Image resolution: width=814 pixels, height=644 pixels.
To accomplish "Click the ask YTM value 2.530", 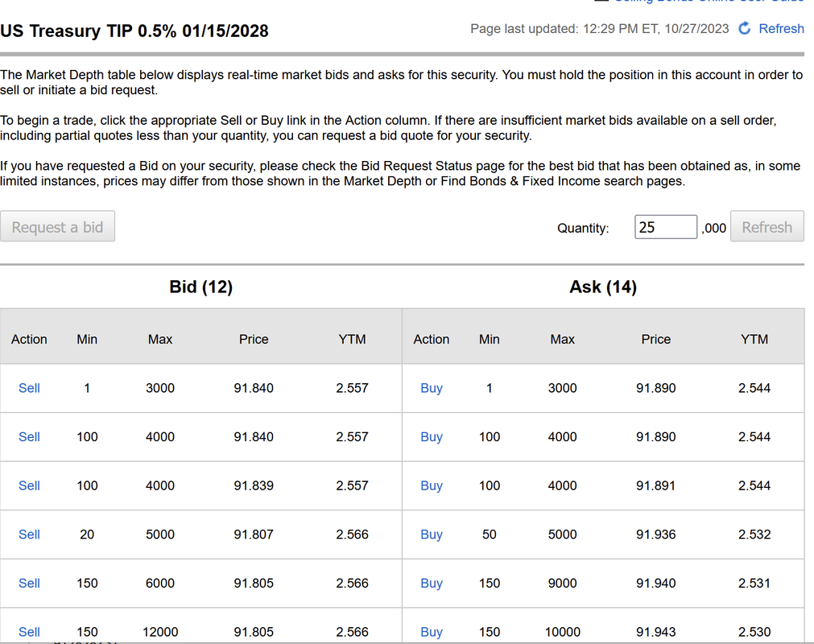I will [x=754, y=632].
